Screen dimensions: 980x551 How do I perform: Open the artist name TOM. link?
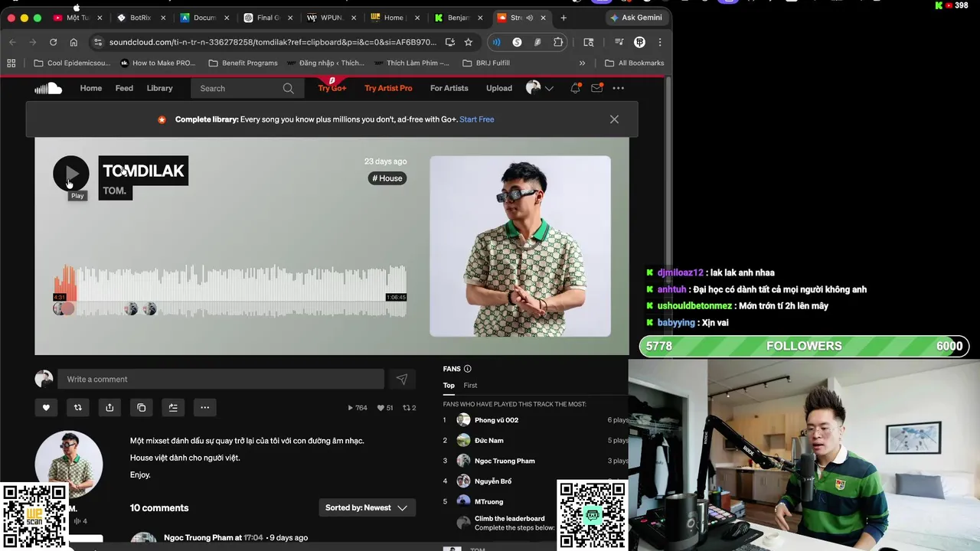coord(114,191)
